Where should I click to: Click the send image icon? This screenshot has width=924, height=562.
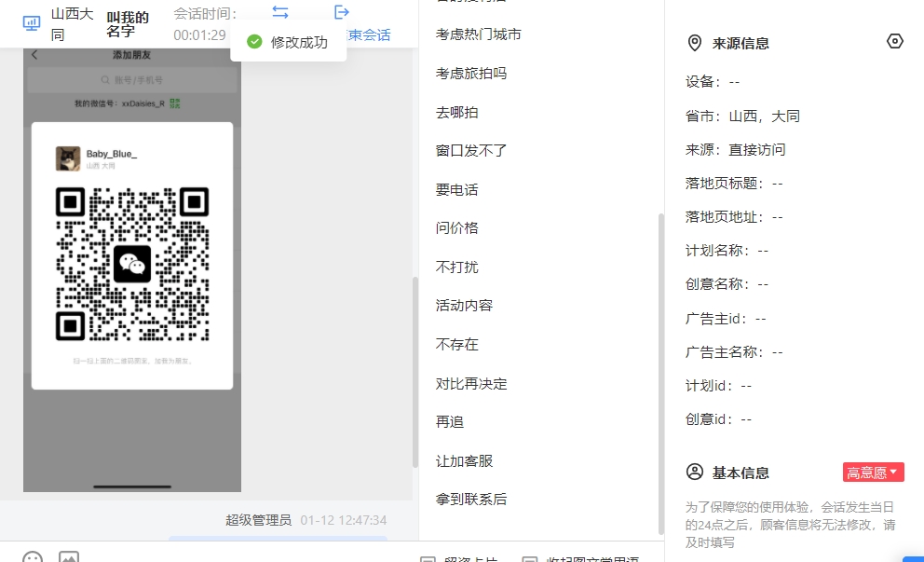click(69, 556)
